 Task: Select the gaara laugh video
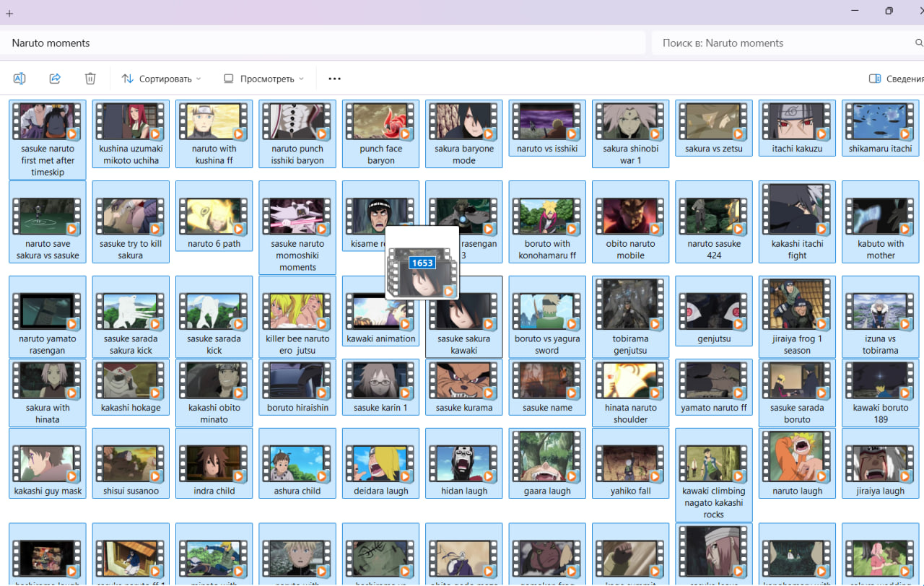click(547, 463)
